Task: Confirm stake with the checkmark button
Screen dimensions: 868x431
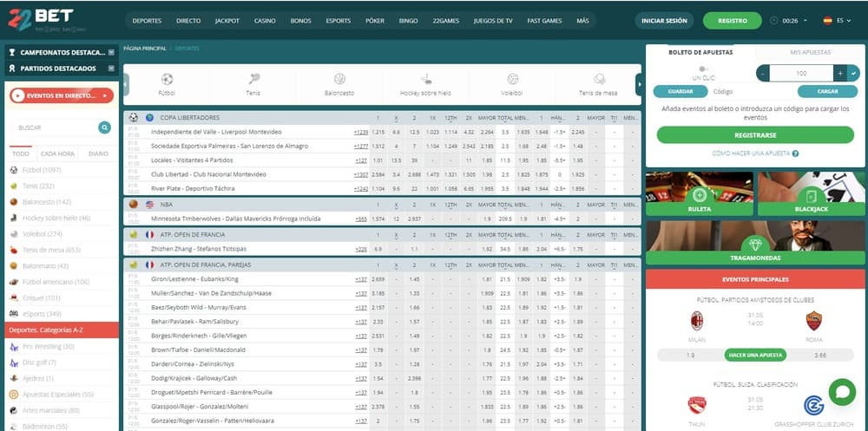Action: coord(855,73)
